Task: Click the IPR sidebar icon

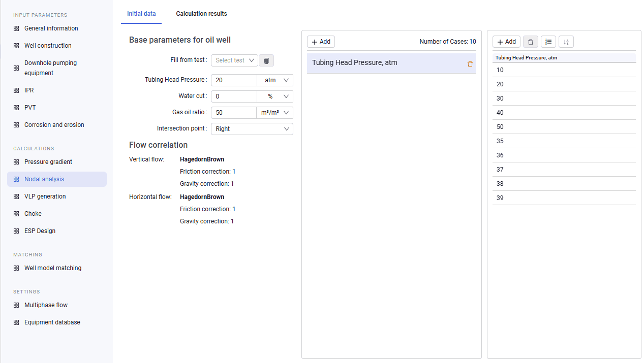Action: click(x=16, y=90)
